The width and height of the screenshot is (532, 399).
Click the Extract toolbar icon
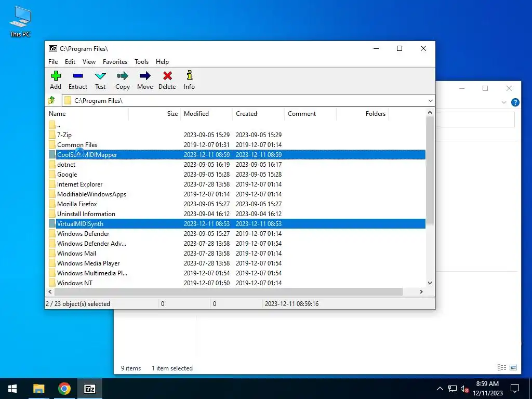[78, 76]
